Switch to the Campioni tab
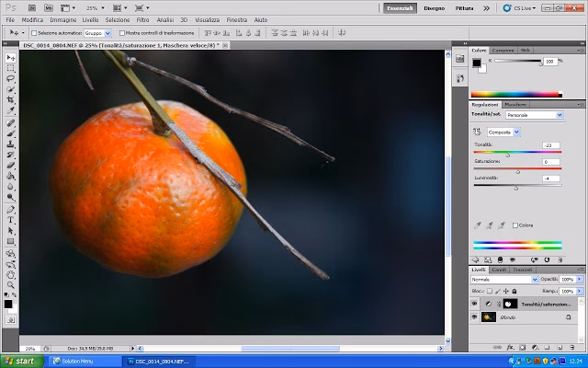This screenshot has height=368, width=588. point(503,51)
